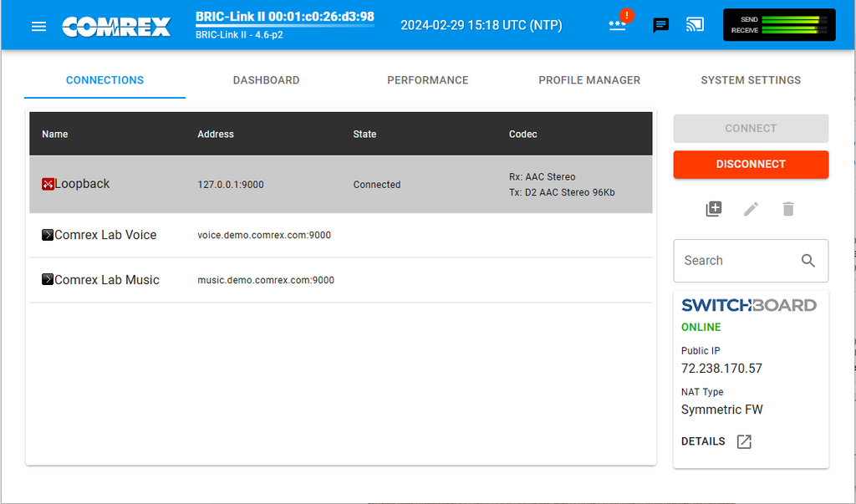The height and width of the screenshot is (504, 856).
Task: Click the Details link in Switchboard
Action: pyautogui.click(x=703, y=441)
